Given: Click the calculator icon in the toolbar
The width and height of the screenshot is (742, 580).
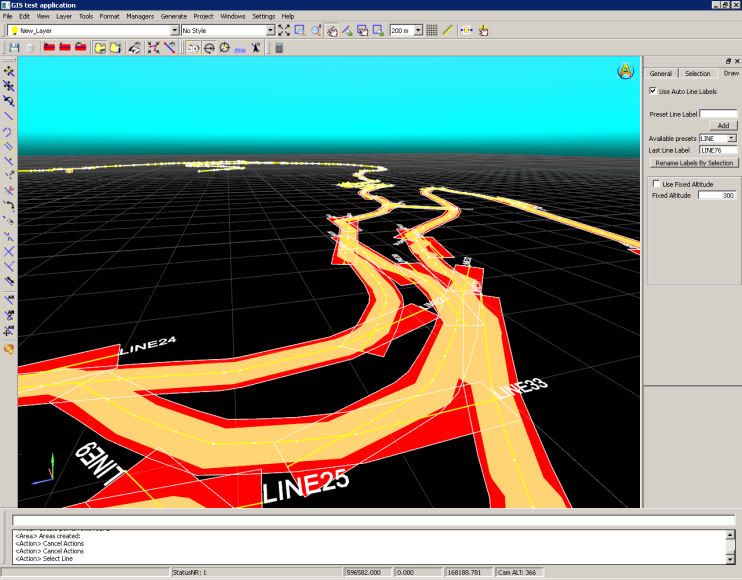Looking at the screenshot, I should [x=279, y=47].
